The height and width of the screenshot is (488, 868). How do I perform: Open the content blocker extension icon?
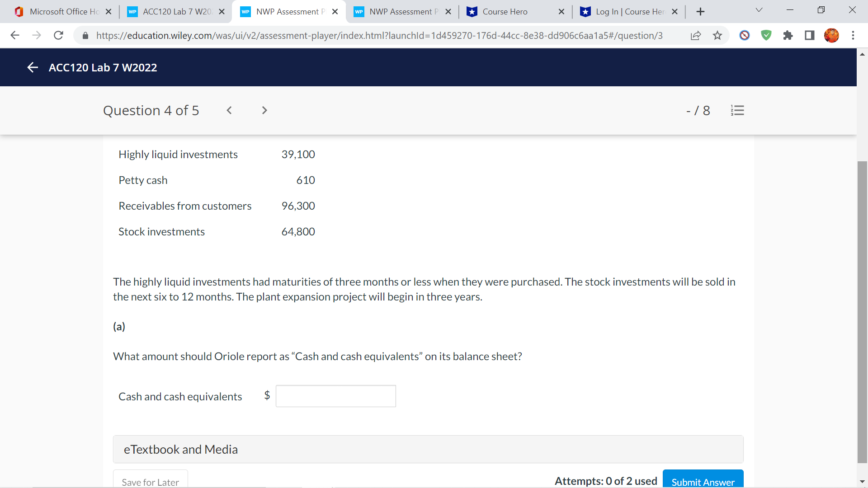coord(744,35)
